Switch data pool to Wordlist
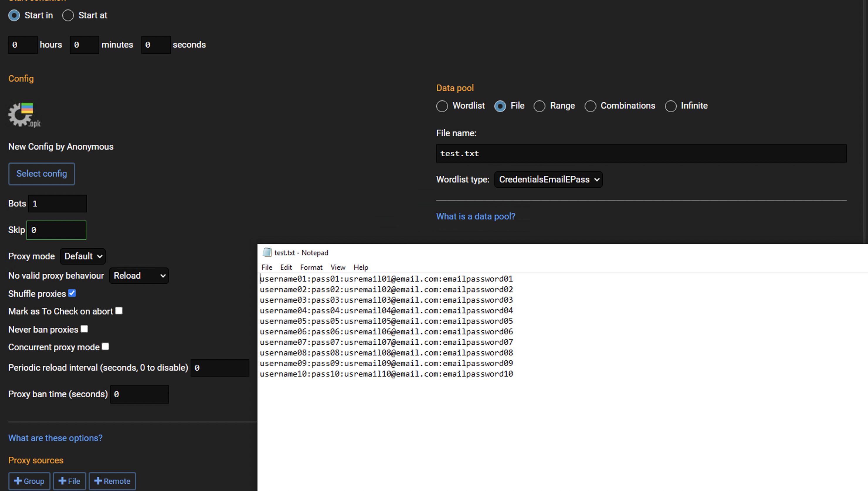Viewport: 868px width, 491px height. [442, 106]
